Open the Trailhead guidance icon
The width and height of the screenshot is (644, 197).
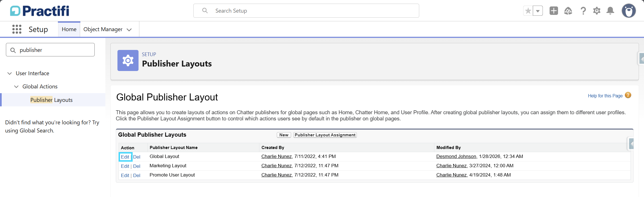click(x=568, y=11)
